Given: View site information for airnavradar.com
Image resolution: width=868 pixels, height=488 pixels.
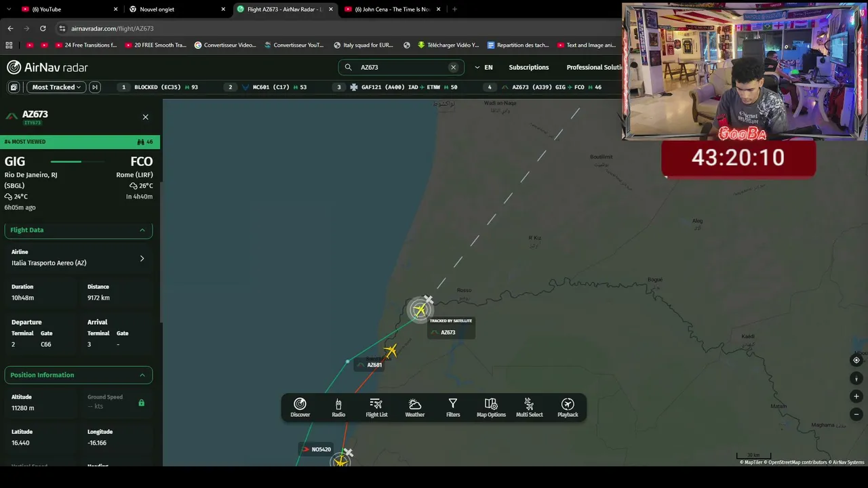Looking at the screenshot, I should (62, 28).
